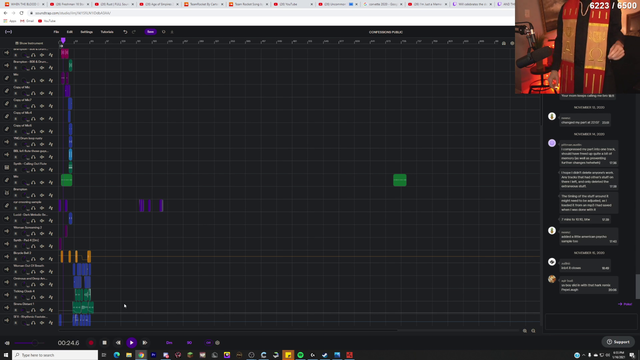
Task: Click the Brampton drum track icon
Action: point(7,193)
